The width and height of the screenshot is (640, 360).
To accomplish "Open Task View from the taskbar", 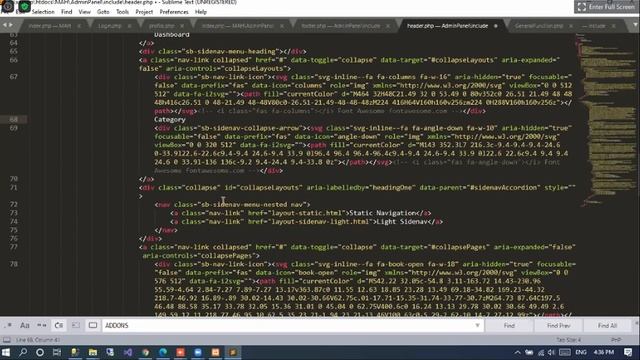I will pos(57,352).
